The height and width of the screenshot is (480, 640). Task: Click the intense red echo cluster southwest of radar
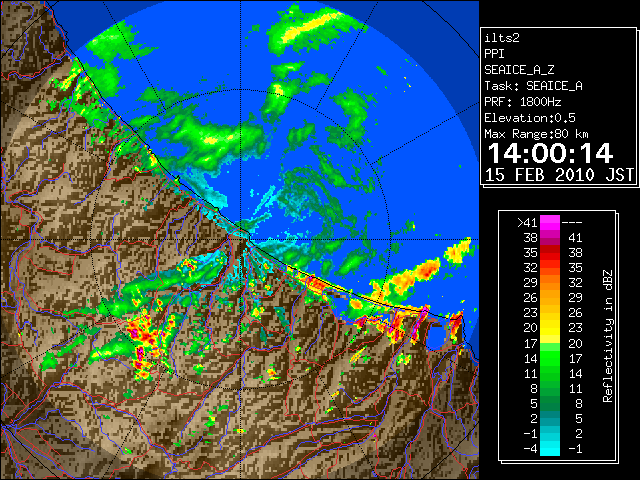pyautogui.click(x=145, y=343)
